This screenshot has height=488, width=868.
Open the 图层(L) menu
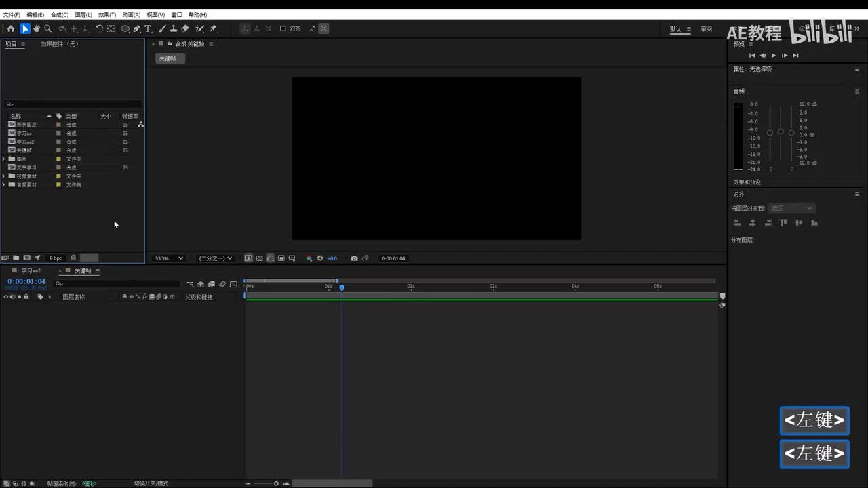pos(83,14)
